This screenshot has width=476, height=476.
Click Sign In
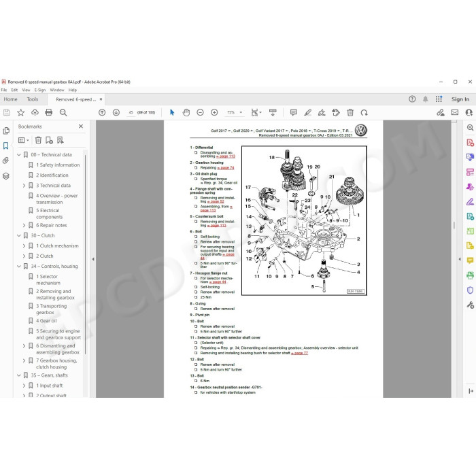point(460,99)
